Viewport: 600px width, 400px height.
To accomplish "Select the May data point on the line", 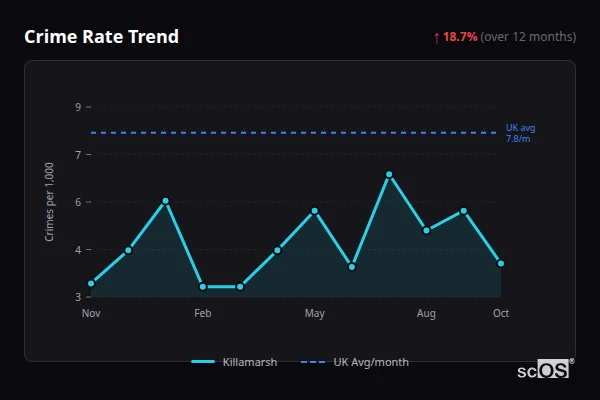I will tap(315, 211).
